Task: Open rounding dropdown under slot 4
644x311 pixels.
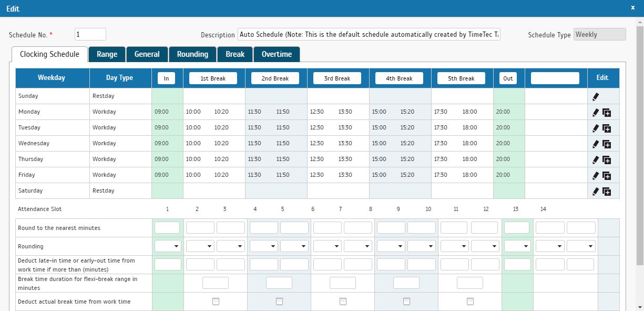Action: tap(263, 246)
